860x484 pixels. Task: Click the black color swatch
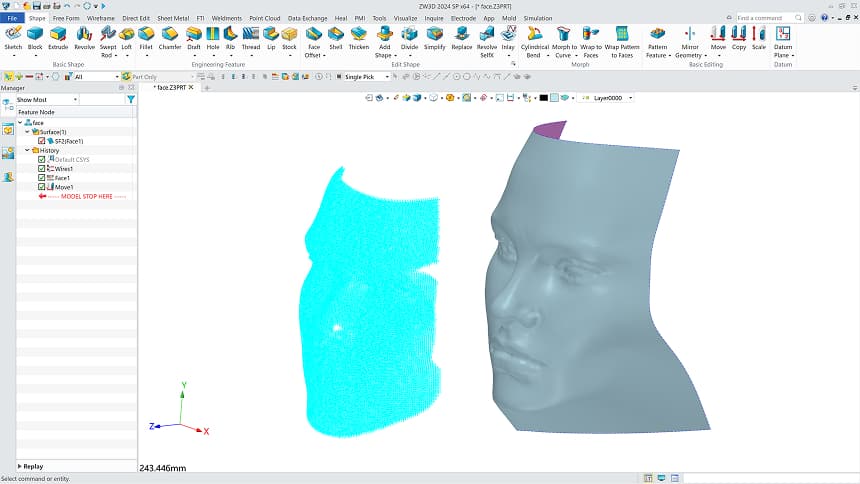tap(543, 98)
